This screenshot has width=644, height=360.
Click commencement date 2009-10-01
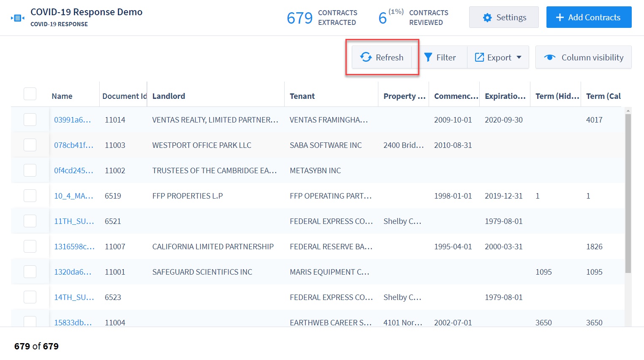point(453,120)
